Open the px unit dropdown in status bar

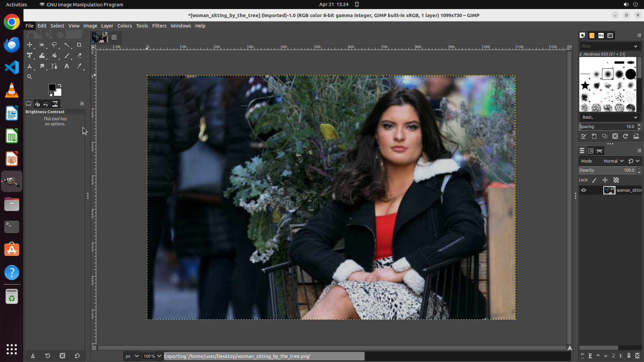[x=132, y=356]
